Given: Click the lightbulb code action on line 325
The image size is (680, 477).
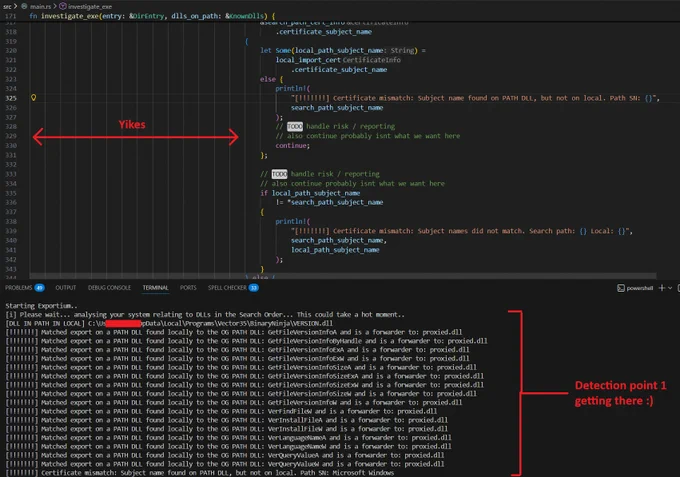Looking at the screenshot, I should pyautogui.click(x=33, y=98).
